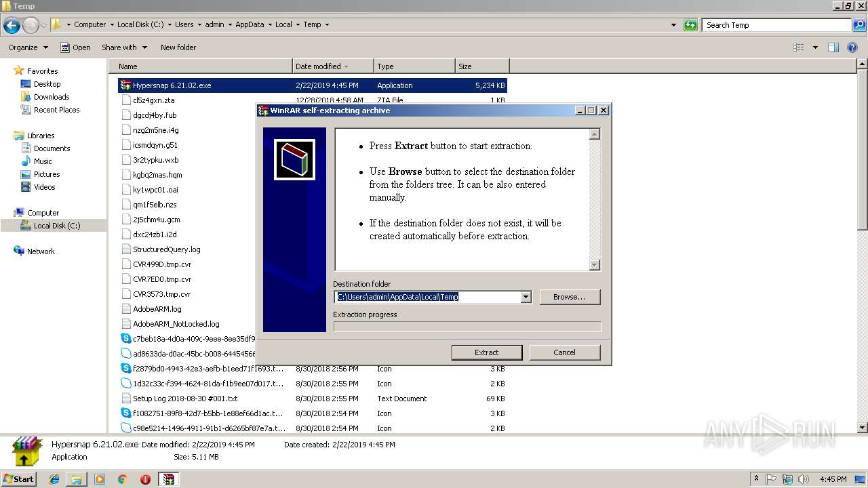The image size is (868, 488).
Task: Sort by the Size column header
Action: pyautogui.click(x=482, y=66)
